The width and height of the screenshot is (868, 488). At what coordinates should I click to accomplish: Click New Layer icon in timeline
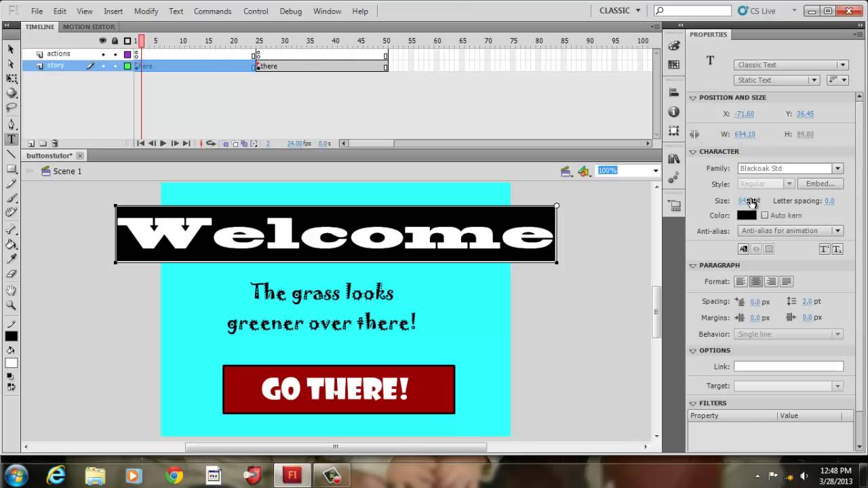click(31, 144)
